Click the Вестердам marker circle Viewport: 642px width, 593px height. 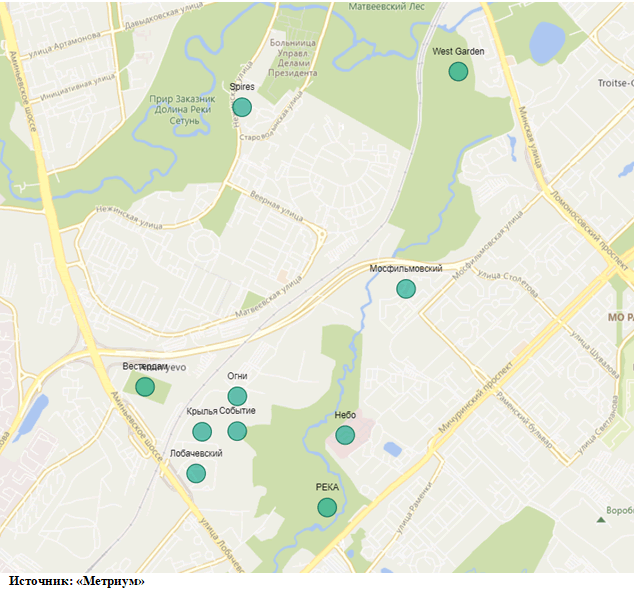pyautogui.click(x=145, y=387)
